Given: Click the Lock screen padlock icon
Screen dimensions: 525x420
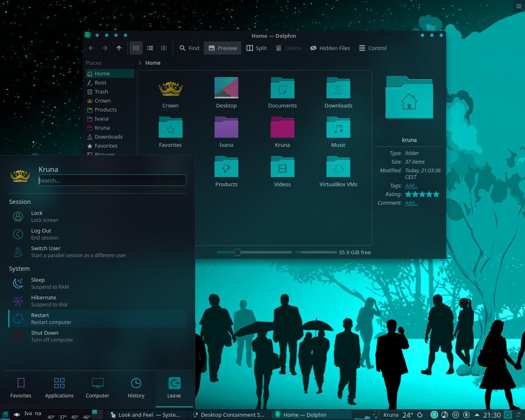Looking at the screenshot, I should pyautogui.click(x=18, y=216).
